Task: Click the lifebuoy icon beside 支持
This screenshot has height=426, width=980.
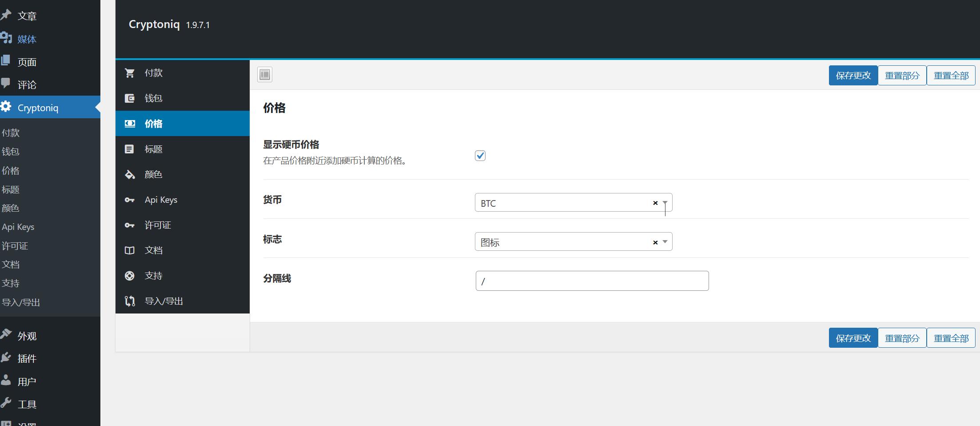Action: click(129, 276)
